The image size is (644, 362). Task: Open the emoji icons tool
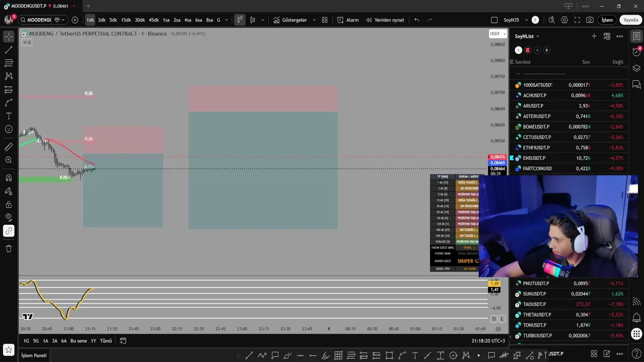pos(9,129)
